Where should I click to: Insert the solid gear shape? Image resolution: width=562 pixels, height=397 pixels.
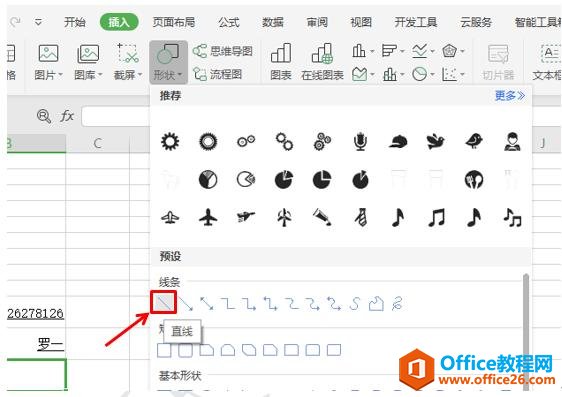pyautogui.click(x=170, y=141)
